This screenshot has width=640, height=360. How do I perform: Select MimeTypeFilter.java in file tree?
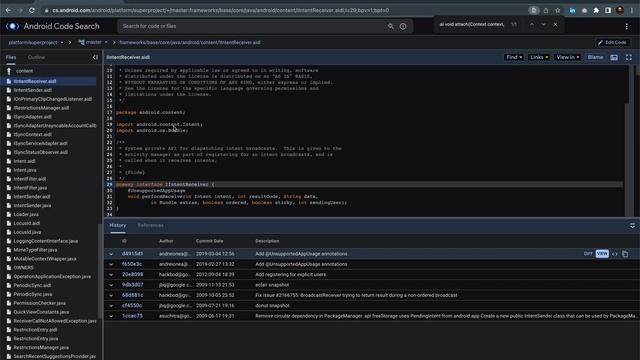pos(35,250)
